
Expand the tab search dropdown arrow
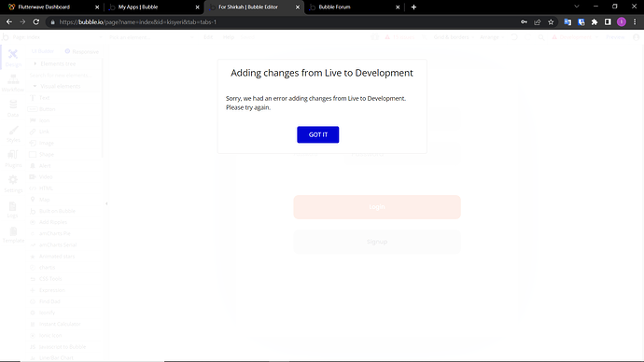(x=577, y=7)
